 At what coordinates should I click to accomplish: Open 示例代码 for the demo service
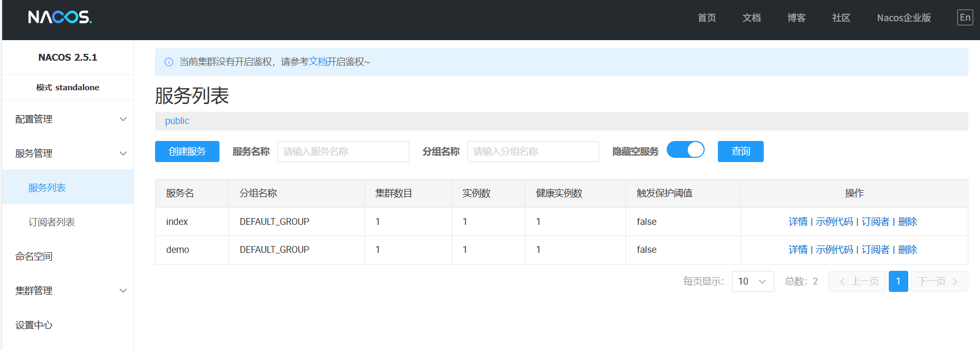pos(834,250)
